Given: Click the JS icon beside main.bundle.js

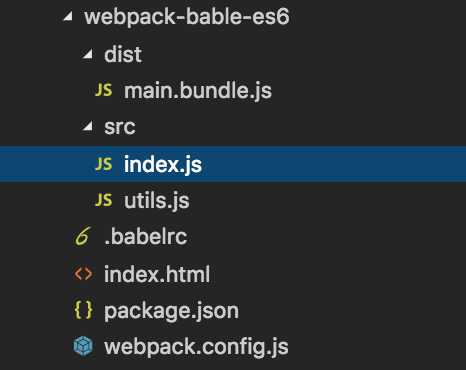Looking at the screenshot, I should pyautogui.click(x=104, y=90).
